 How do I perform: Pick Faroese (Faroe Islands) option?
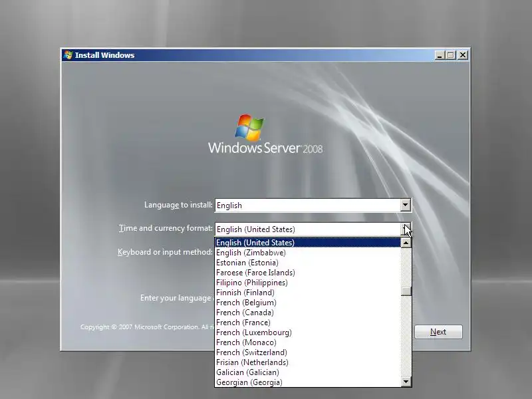(x=308, y=273)
